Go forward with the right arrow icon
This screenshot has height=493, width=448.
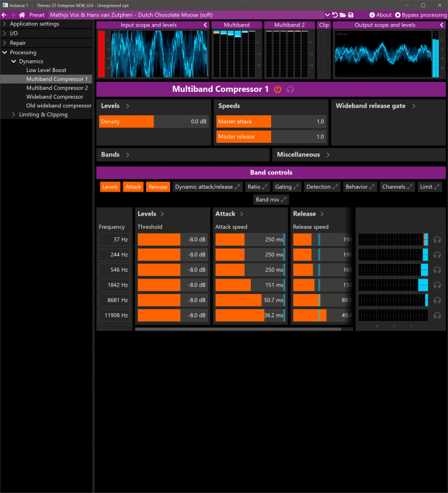pyautogui.click(x=13, y=15)
